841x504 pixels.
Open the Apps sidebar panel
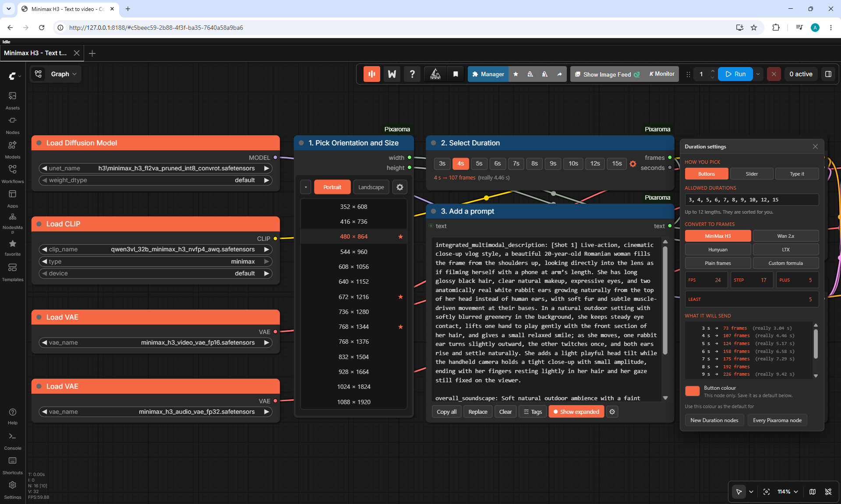click(x=12, y=198)
